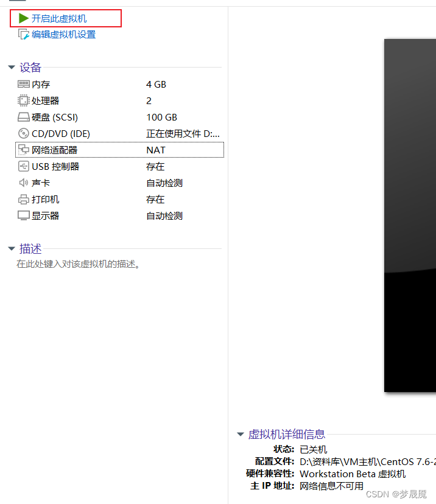Click the sound card speaker icon
Screen dimensions: 436x504
pyautogui.click(x=24, y=183)
